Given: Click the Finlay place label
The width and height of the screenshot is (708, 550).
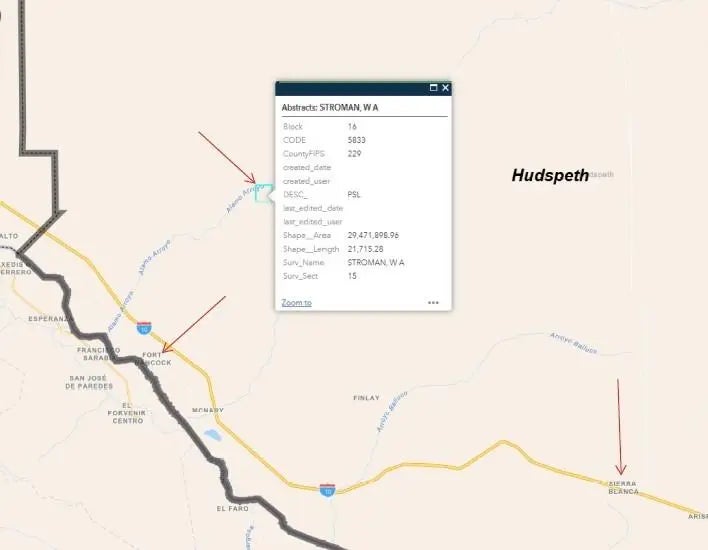Looking at the screenshot, I should click(x=366, y=398).
